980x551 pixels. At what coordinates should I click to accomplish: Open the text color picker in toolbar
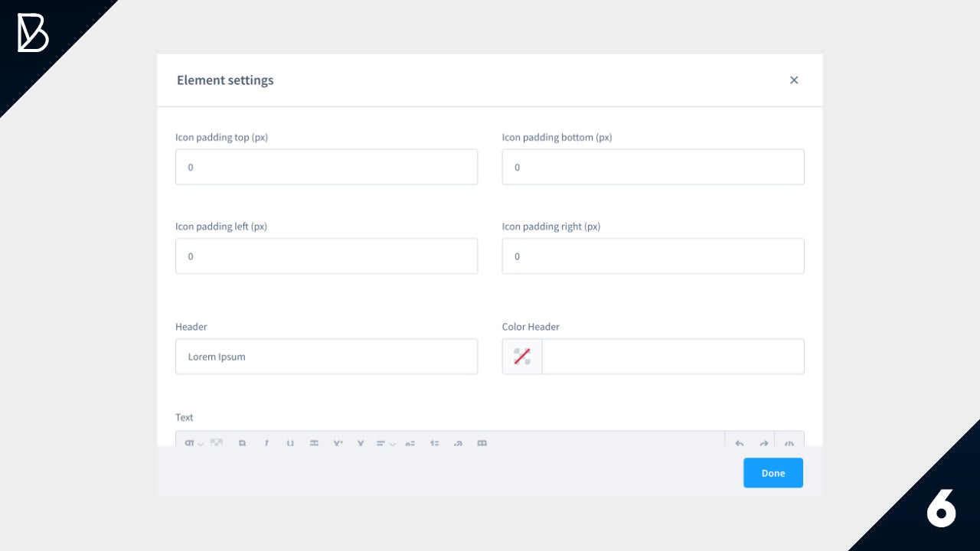217,442
